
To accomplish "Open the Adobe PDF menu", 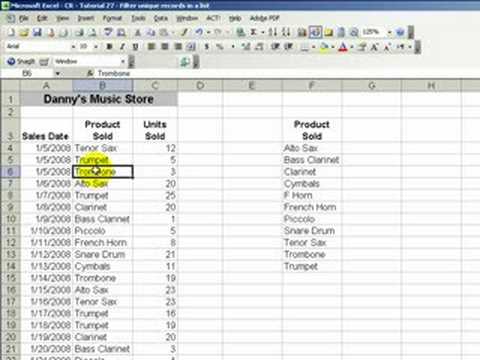I will [x=264, y=18].
